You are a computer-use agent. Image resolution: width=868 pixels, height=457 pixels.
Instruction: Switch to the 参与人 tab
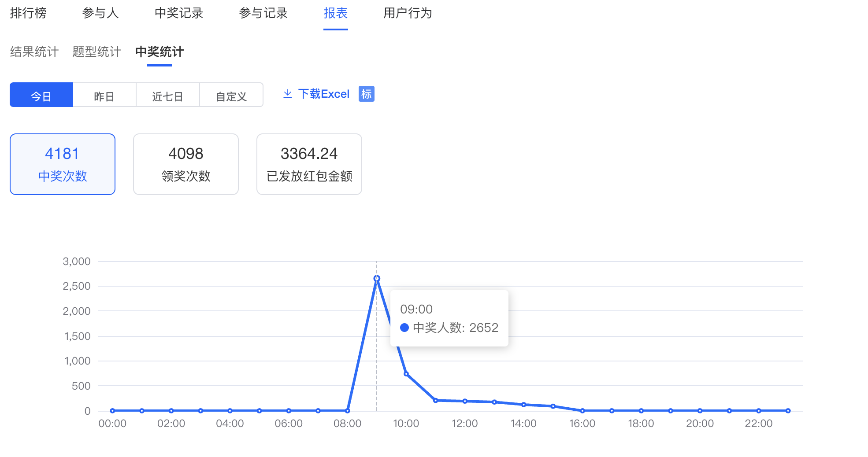coord(100,13)
